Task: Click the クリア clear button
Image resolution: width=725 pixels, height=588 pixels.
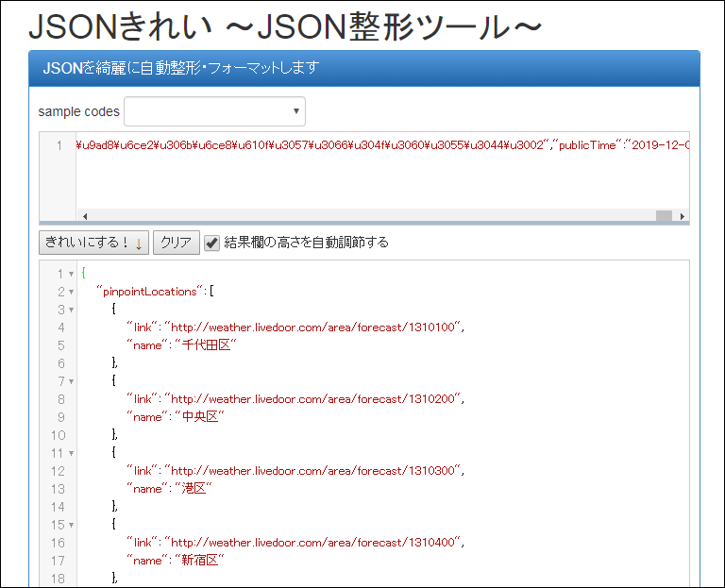Action: point(177,243)
